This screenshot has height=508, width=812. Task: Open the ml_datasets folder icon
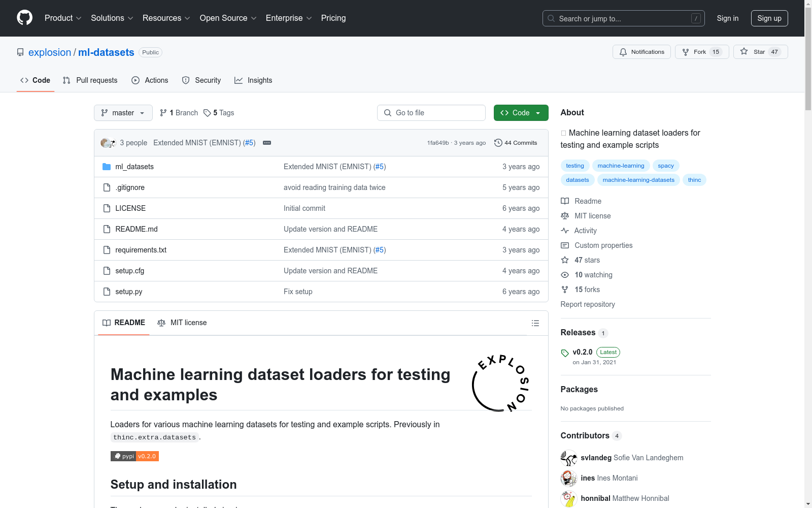(x=107, y=167)
